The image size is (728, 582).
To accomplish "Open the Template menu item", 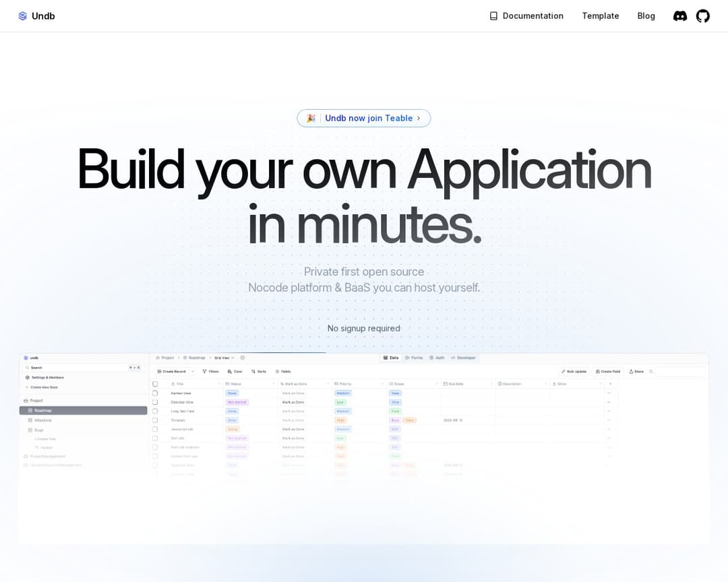I will pyautogui.click(x=600, y=16).
